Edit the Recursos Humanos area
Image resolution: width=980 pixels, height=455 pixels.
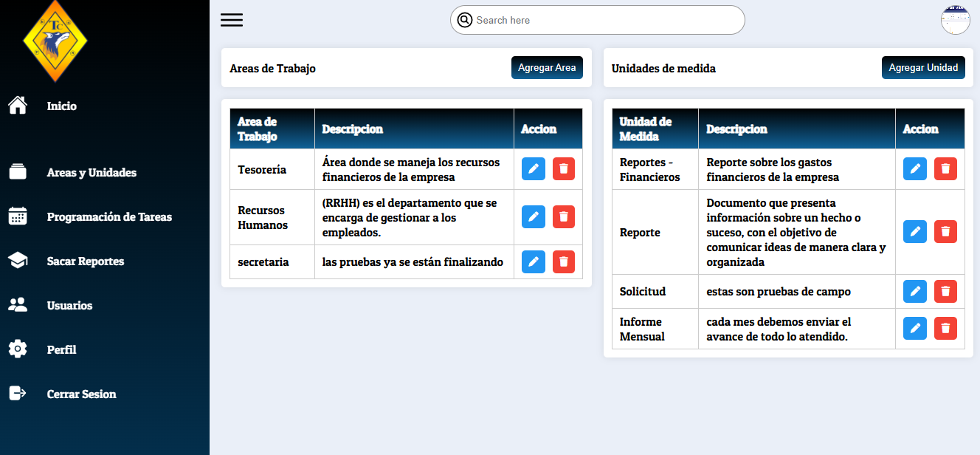click(533, 216)
